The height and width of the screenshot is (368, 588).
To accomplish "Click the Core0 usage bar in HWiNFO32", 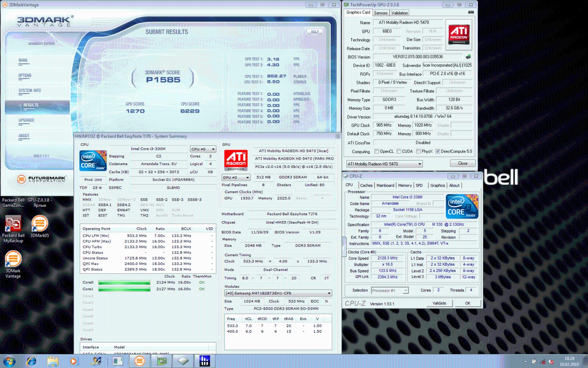I will (x=124, y=283).
